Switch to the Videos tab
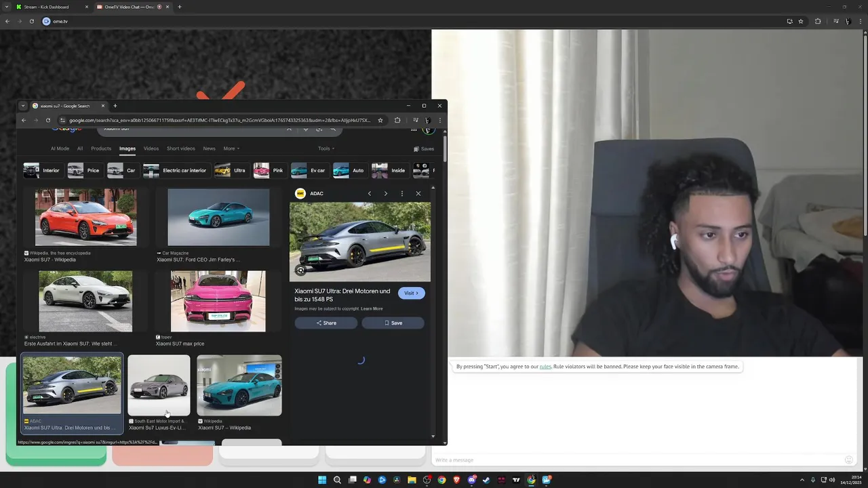Viewport: 868px width, 488px height. (x=151, y=148)
